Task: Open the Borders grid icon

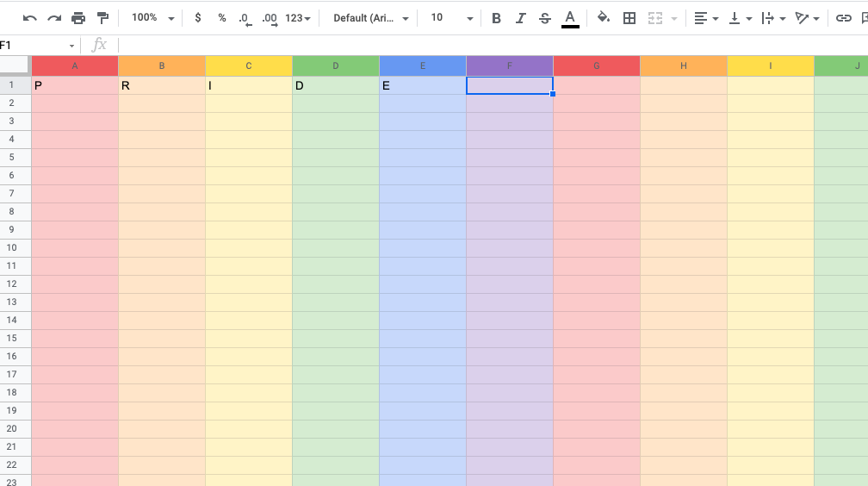Action: point(629,18)
